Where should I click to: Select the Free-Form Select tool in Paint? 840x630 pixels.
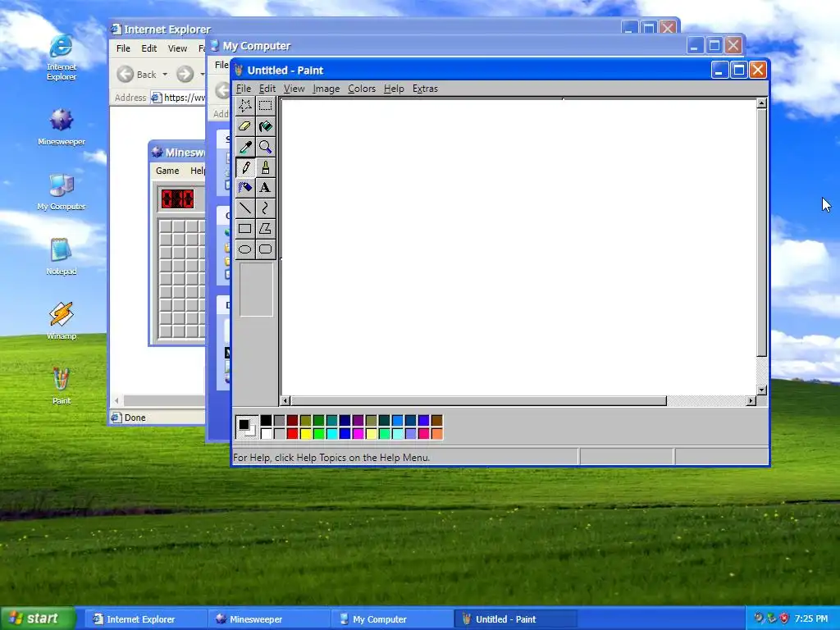click(244, 106)
